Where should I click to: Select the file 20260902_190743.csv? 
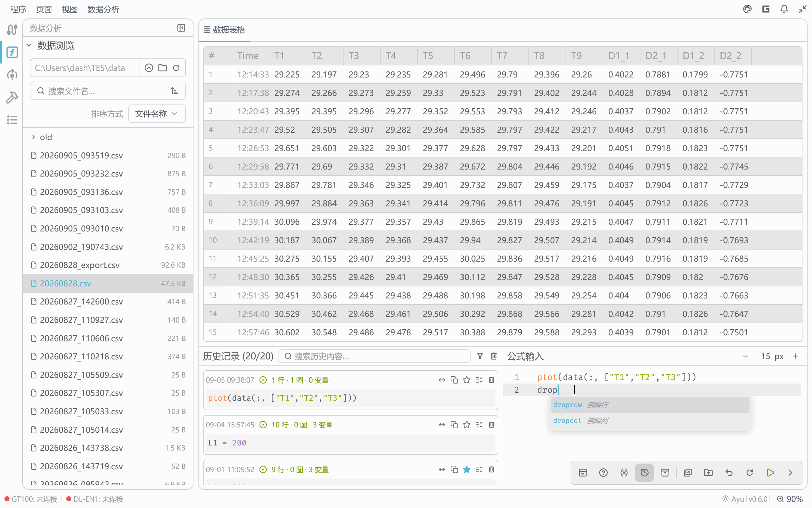108,247
